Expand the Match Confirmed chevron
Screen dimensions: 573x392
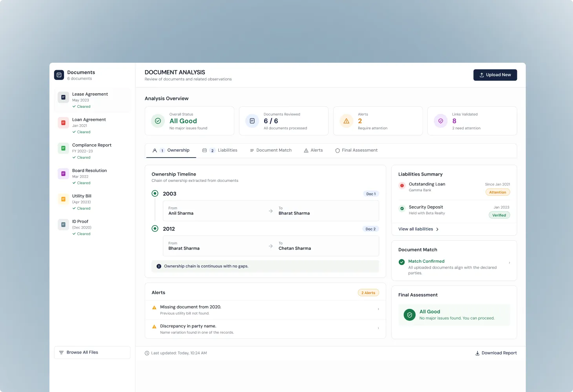509,263
